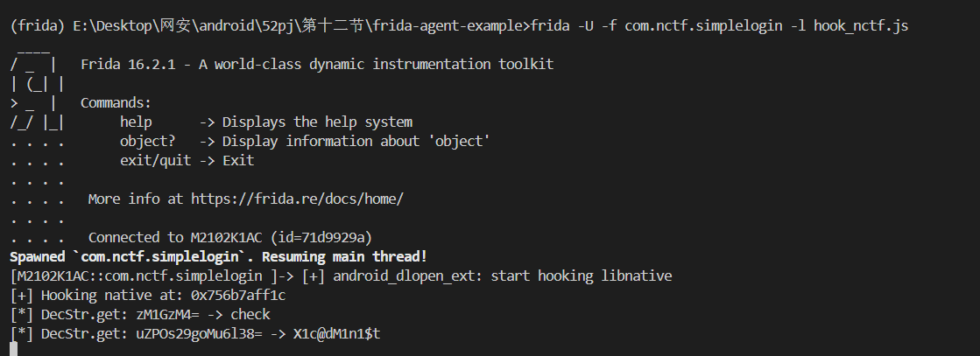Click the '[M2102K1AC::com.nctf.simplelogin ]->' REPL prompt
Image resolution: width=980 pixels, height=356 pixels.
click(152, 276)
